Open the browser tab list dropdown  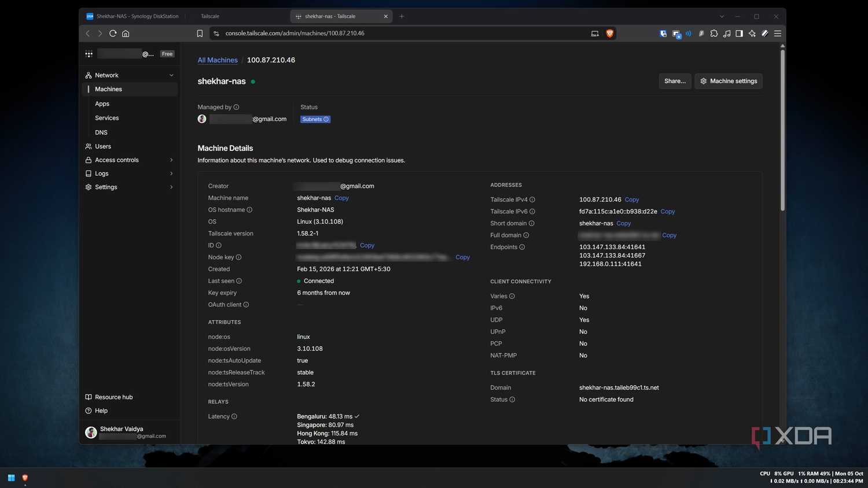pos(722,16)
